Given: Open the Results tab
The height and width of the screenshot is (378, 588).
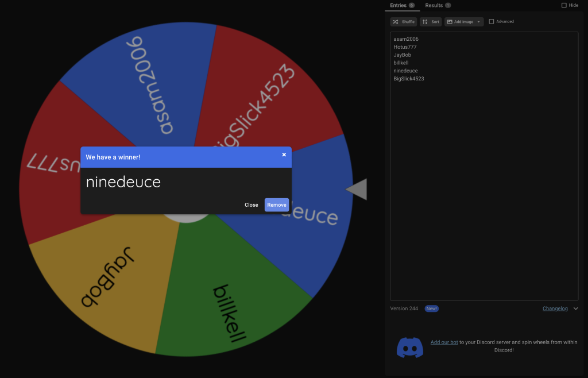Looking at the screenshot, I should [438, 5].
